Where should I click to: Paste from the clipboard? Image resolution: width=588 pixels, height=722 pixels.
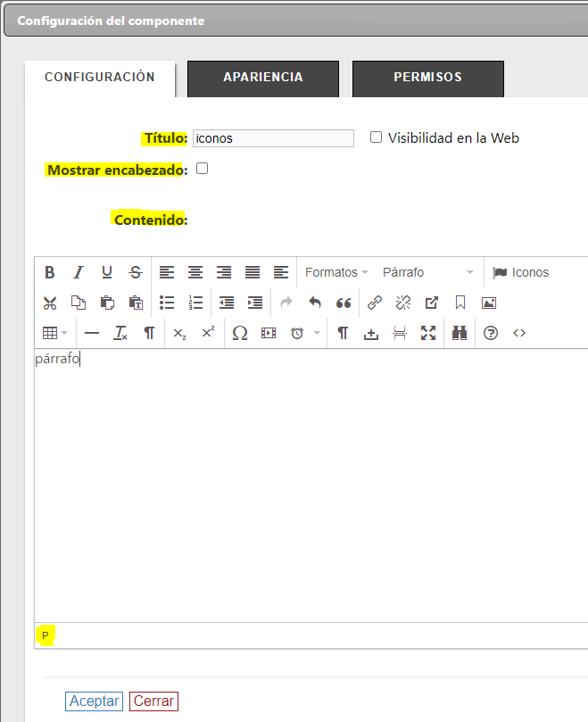(x=107, y=303)
